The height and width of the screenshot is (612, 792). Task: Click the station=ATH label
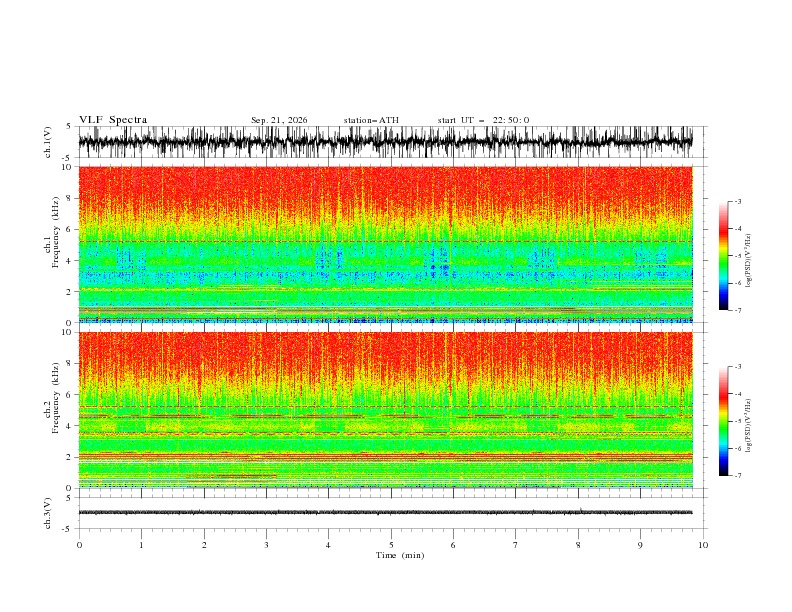[371, 120]
